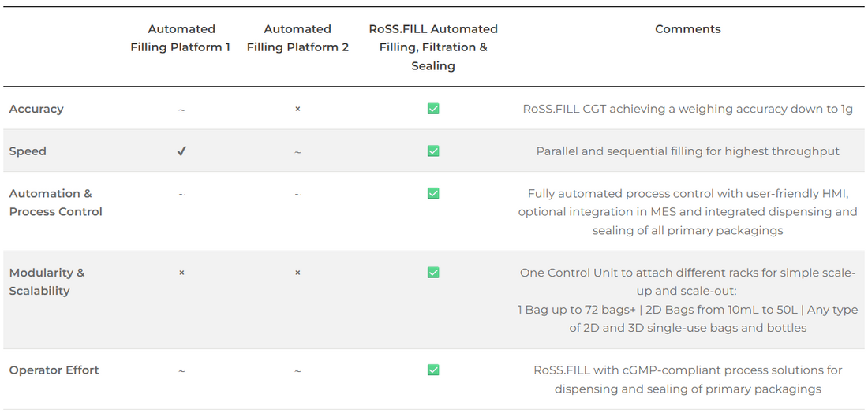
Task: Click green checkmark for Automation & Process Control
Action: pyautogui.click(x=433, y=193)
